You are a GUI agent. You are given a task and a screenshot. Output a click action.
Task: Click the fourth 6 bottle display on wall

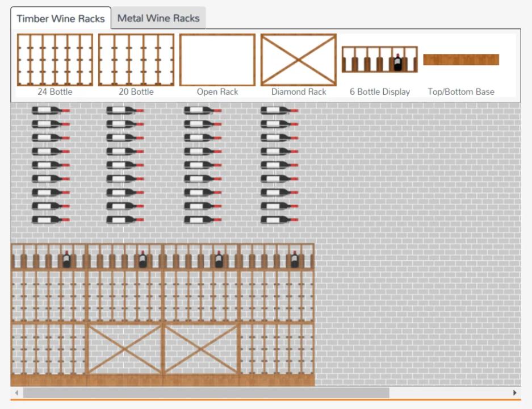277,257
